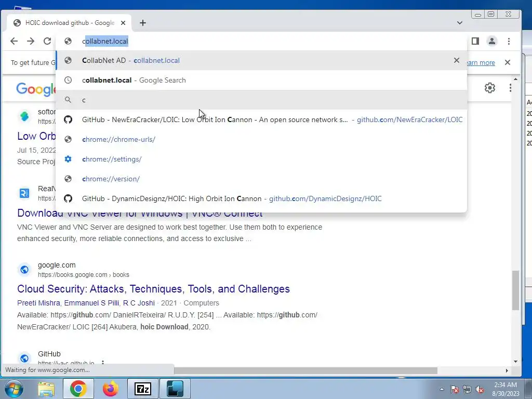Viewport: 532px width, 399px height.
Task: Go back to the previous page
Action: click(x=14, y=41)
